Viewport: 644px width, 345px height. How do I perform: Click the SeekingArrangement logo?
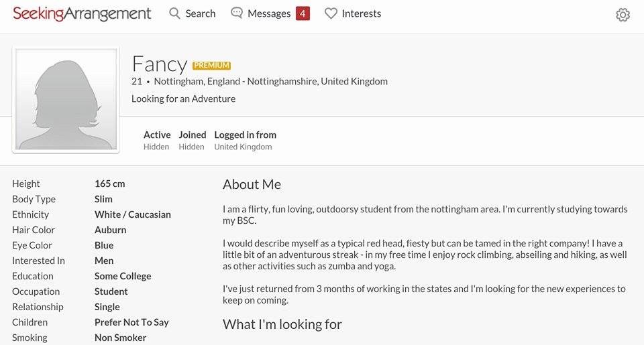click(82, 13)
